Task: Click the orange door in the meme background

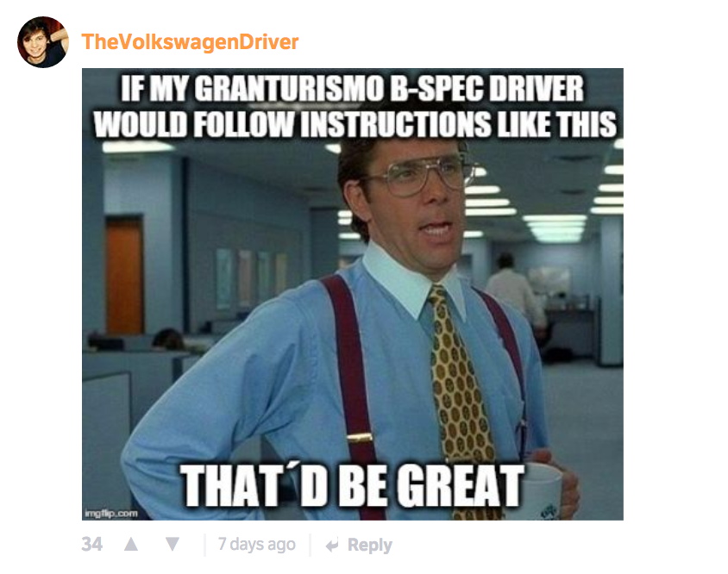Action: click(x=124, y=275)
